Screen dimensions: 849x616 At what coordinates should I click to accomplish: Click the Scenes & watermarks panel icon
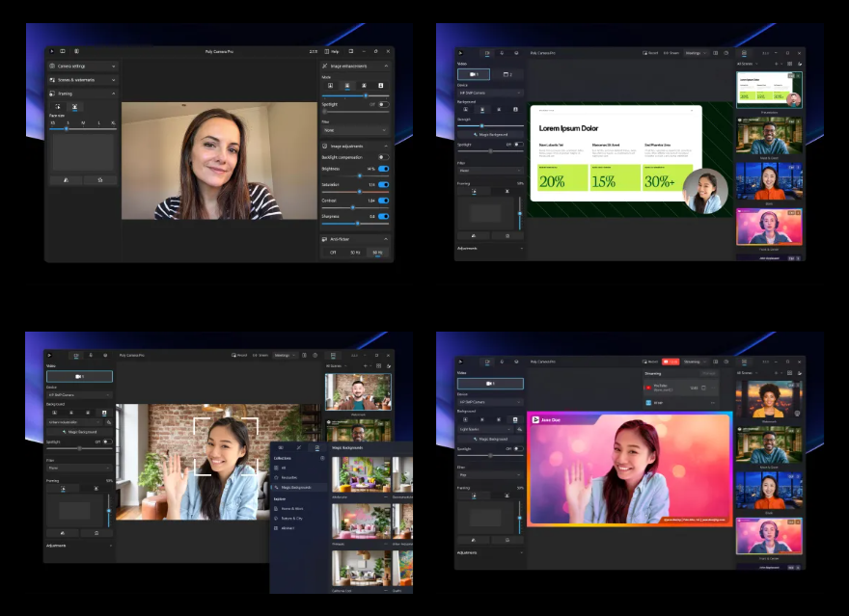[52, 80]
